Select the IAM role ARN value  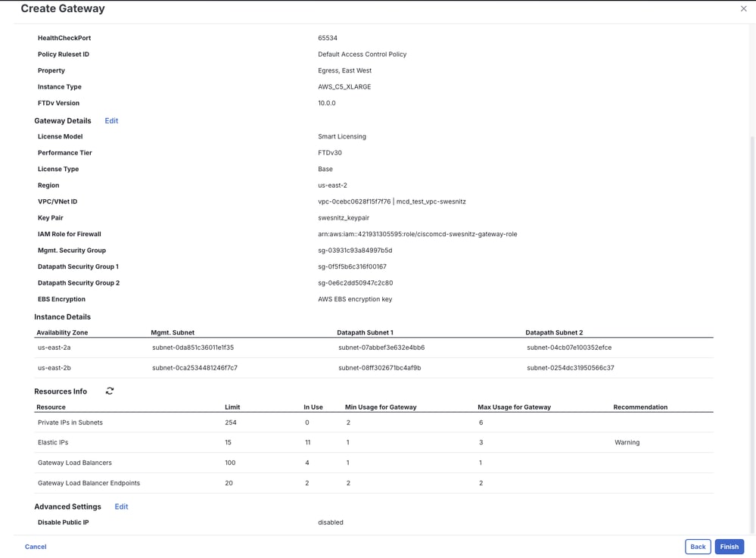pos(418,235)
